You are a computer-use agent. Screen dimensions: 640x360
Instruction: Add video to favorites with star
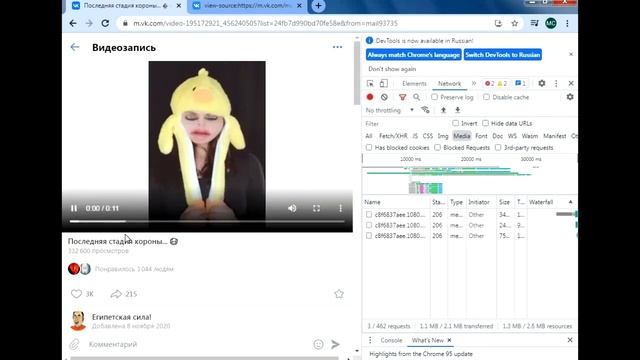pos(339,294)
